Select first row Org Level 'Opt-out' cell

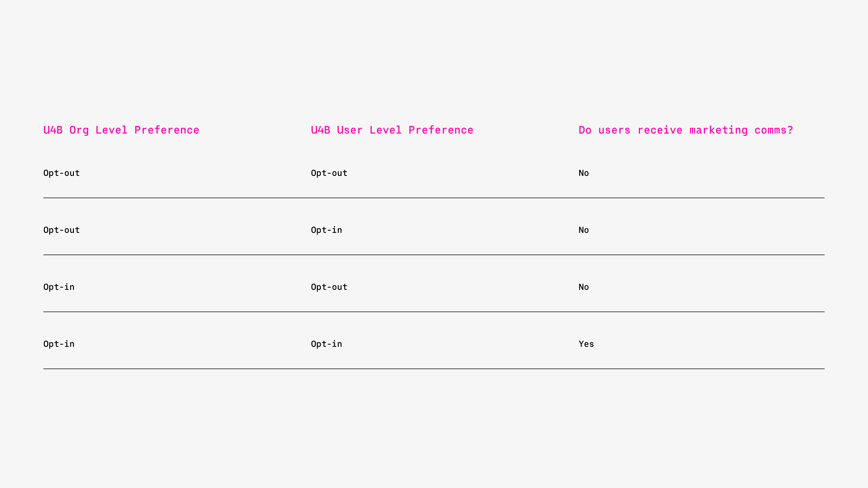click(x=62, y=173)
